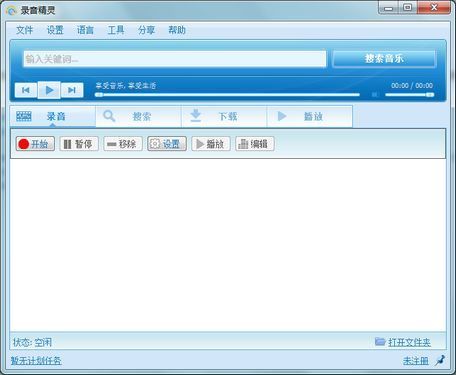The width and height of the screenshot is (456, 375).
Task: Open the 帮助 menu
Action: point(177,30)
